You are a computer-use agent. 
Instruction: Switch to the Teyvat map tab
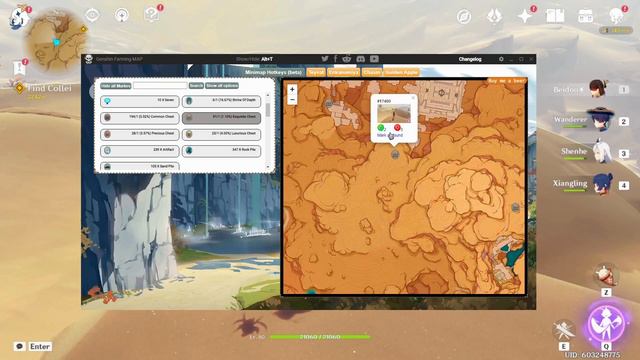coord(316,72)
